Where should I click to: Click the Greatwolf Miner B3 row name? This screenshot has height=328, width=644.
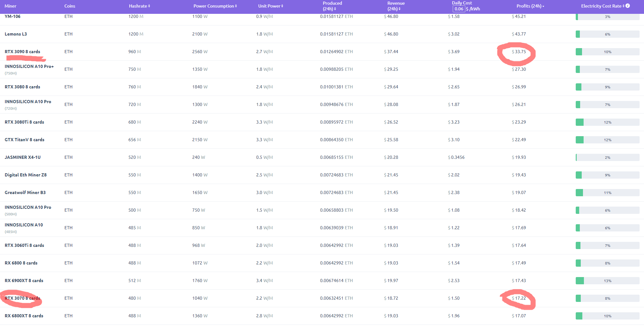point(25,192)
